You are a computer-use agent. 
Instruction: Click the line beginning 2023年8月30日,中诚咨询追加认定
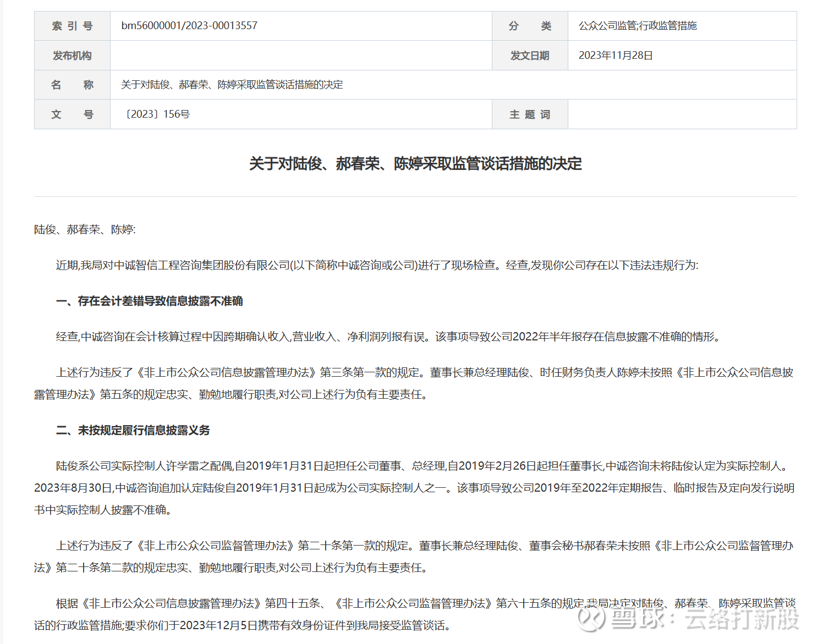414,488
